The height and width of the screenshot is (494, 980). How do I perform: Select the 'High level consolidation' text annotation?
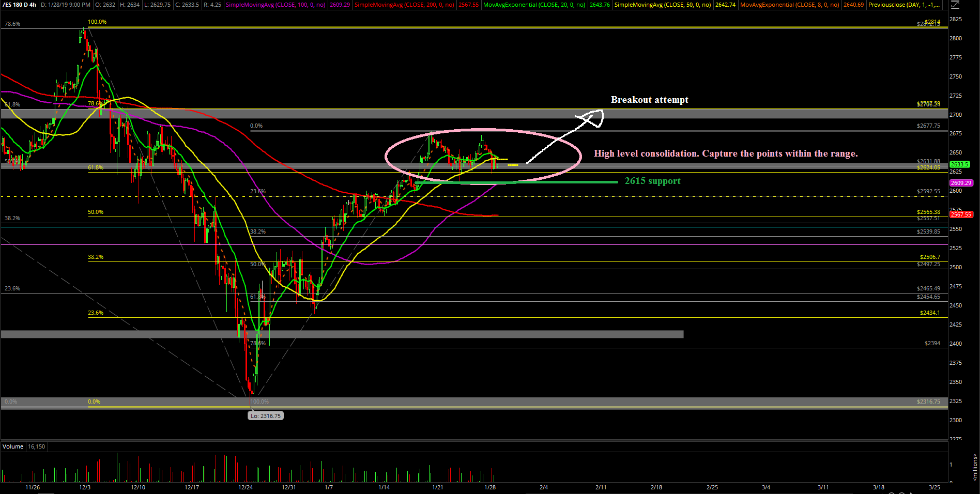click(x=725, y=153)
